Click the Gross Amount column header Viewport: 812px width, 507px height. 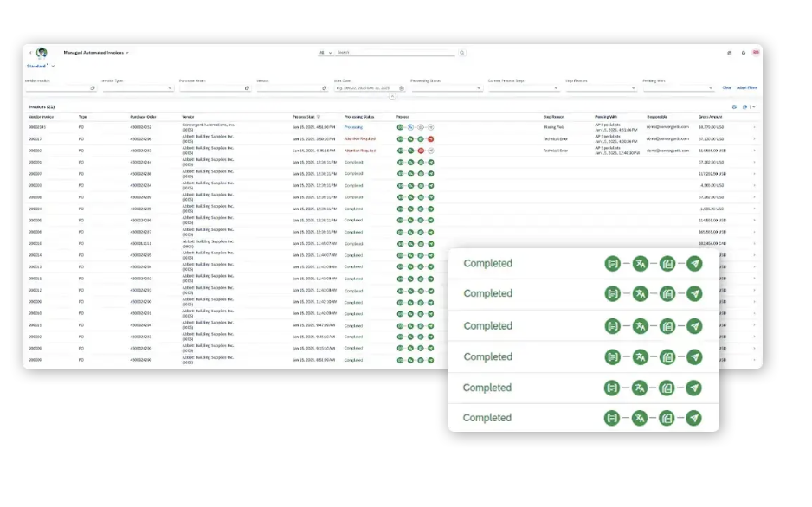710,117
